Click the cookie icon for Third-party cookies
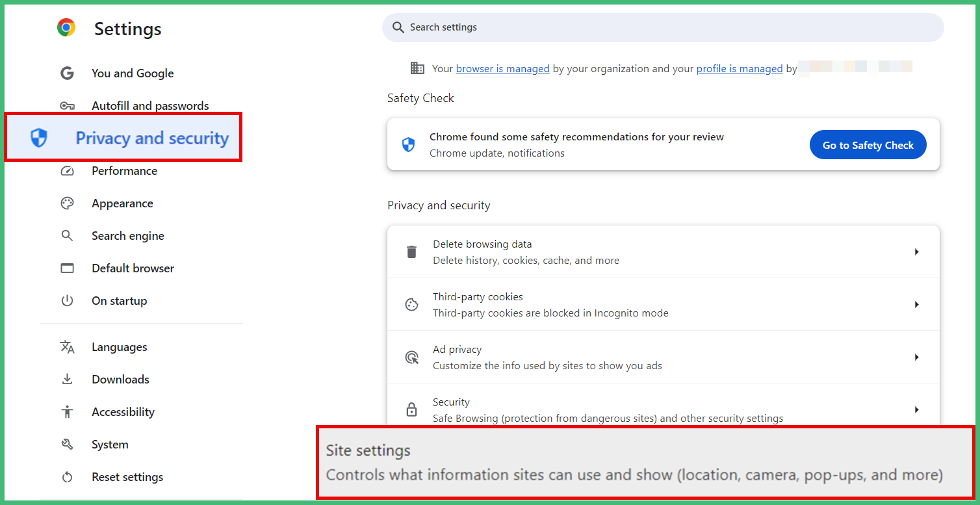 (x=411, y=304)
